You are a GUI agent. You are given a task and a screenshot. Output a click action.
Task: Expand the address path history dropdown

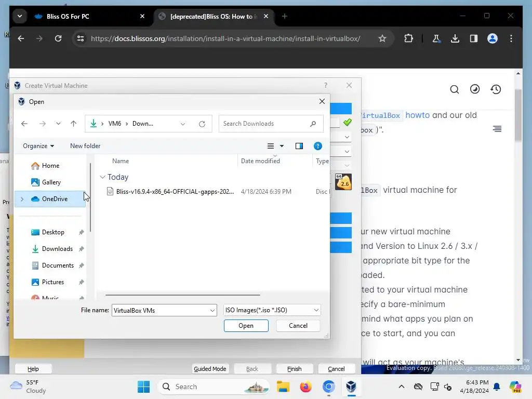183,124
